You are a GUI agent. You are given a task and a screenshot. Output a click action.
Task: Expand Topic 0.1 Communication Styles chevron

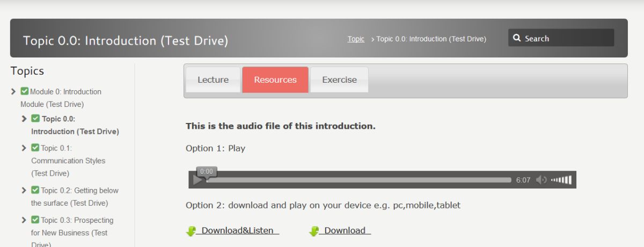coord(24,148)
